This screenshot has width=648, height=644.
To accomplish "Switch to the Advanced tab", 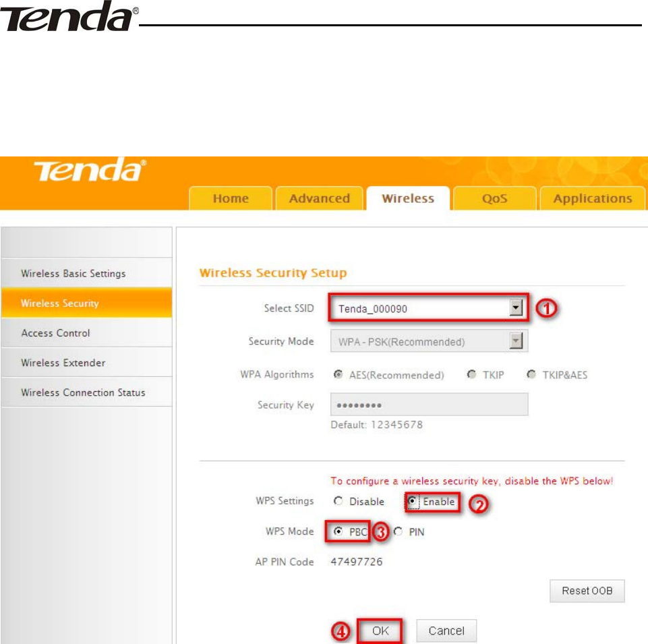I will tap(320, 198).
